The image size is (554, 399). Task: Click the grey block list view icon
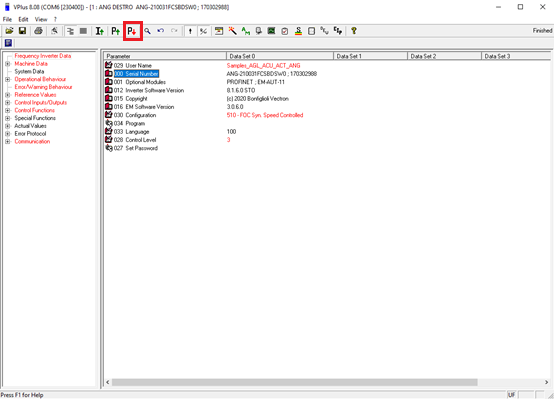83,31
